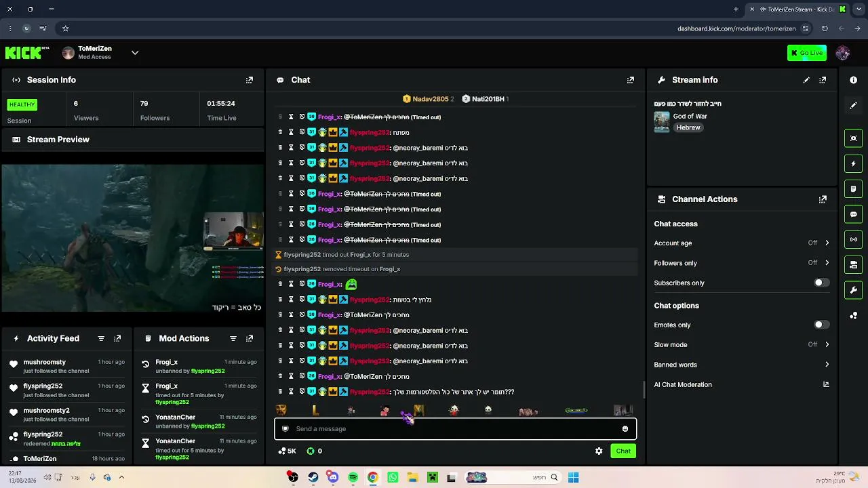Click the chat identity shield icon in input
Screen dimensions: 868x488
point(285,428)
